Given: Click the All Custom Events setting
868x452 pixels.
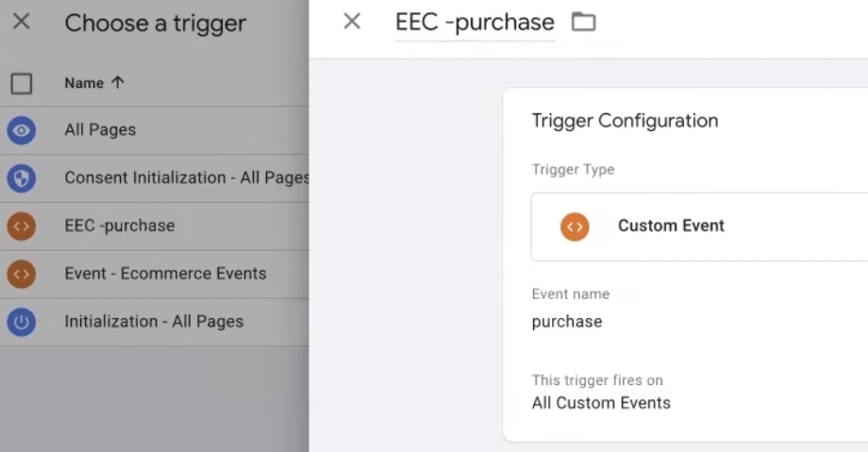Looking at the screenshot, I should pos(601,403).
